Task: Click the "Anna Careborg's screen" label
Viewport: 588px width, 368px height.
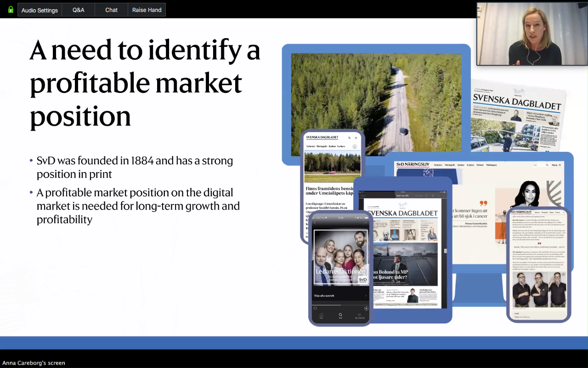Action: point(34,363)
